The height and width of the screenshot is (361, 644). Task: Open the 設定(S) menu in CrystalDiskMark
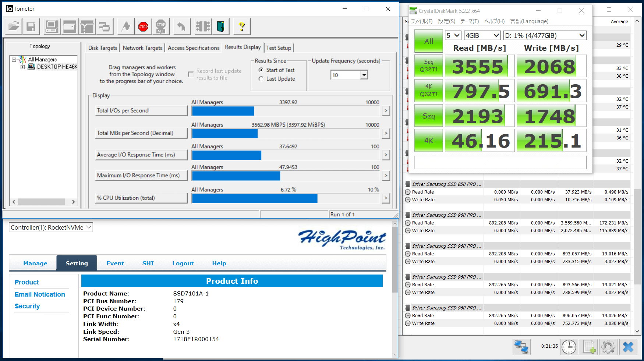tap(447, 21)
